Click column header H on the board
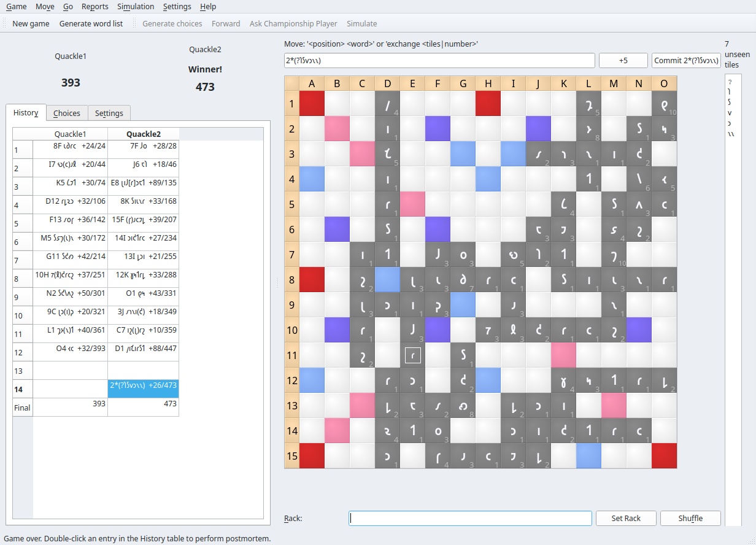756x545 pixels. point(488,83)
